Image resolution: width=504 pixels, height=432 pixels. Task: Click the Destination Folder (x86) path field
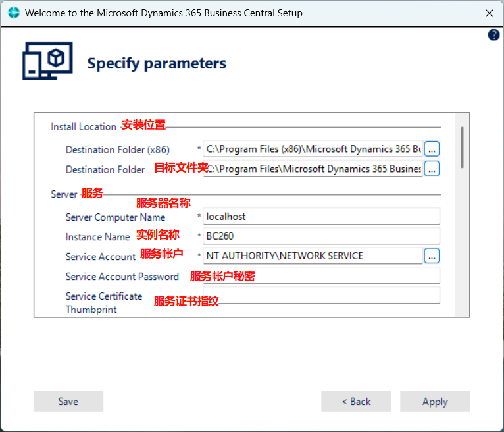coord(313,149)
